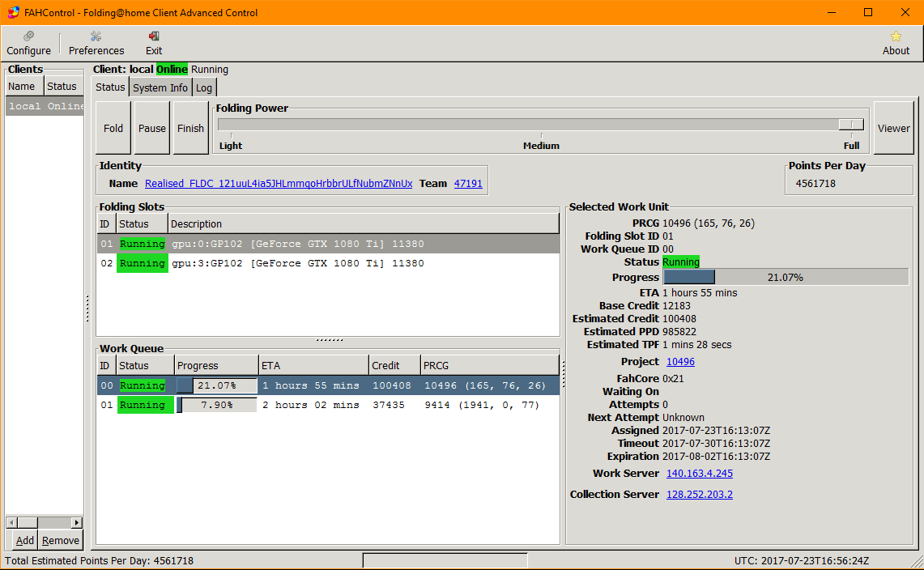Viewport: 924px width, 570px height.
Task: Click the Pause button
Action: (x=152, y=128)
